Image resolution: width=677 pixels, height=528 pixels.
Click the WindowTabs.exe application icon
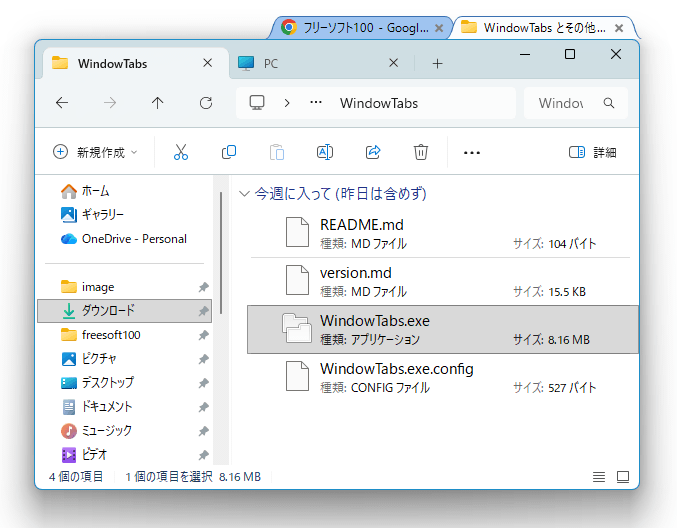pos(297,329)
